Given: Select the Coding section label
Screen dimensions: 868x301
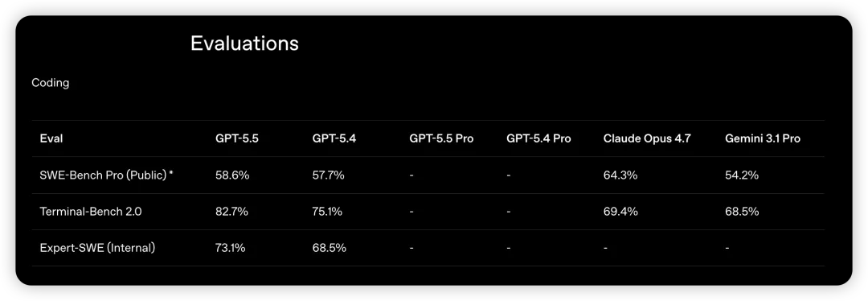Looking at the screenshot, I should [51, 83].
